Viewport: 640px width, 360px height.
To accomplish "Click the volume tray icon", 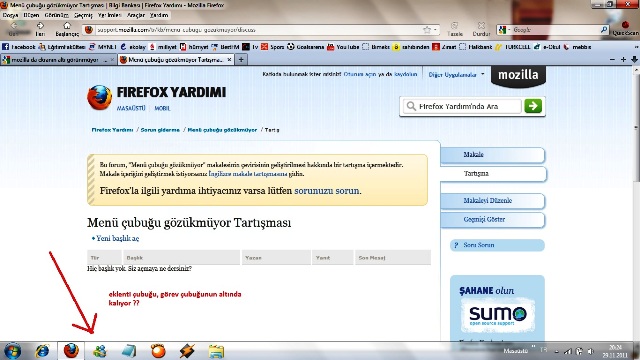I will [x=591, y=351].
